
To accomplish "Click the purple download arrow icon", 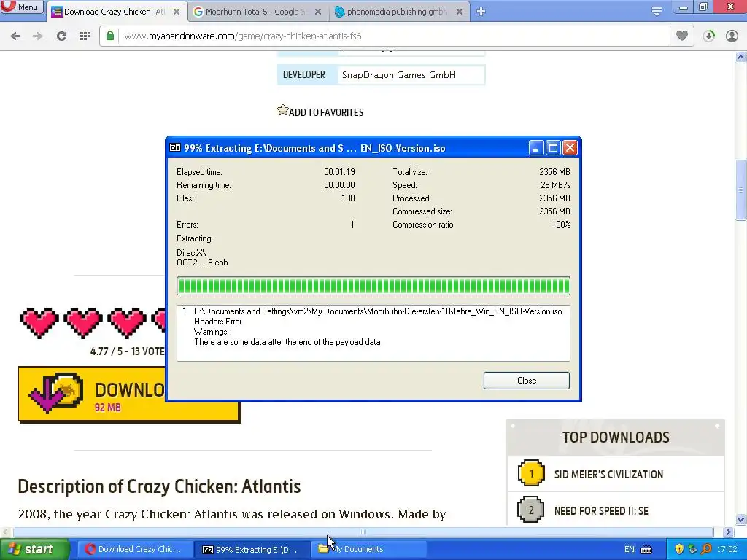I will coord(47,394).
